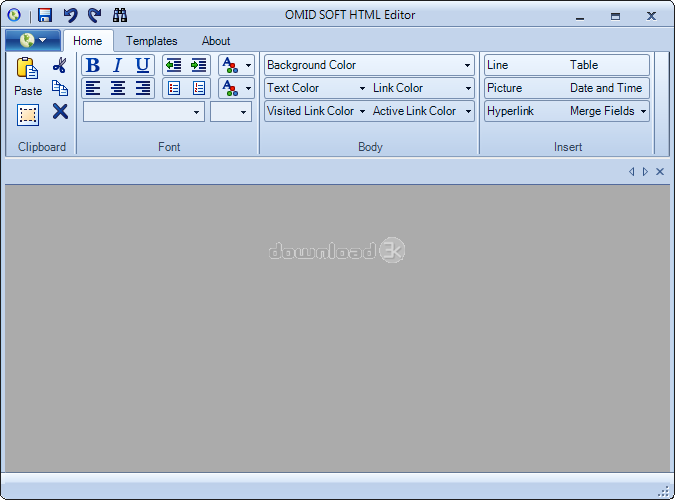Image resolution: width=675 pixels, height=500 pixels.
Task: Click the resize grip in status bar
Action: [664, 491]
